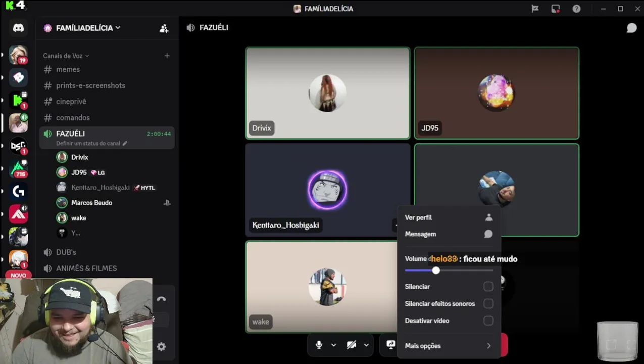Adjust the user volume slider handle

tap(436, 270)
